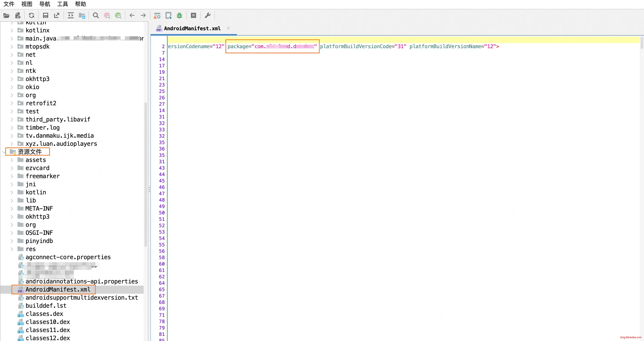The width and height of the screenshot is (644, 341).
Task: Click the reload refresh icon
Action: 32,16
